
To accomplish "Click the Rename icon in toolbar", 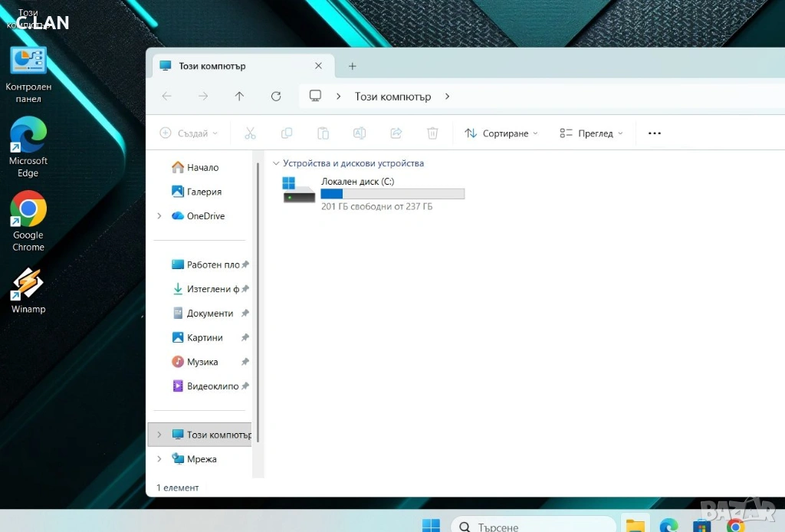I will pyautogui.click(x=360, y=133).
